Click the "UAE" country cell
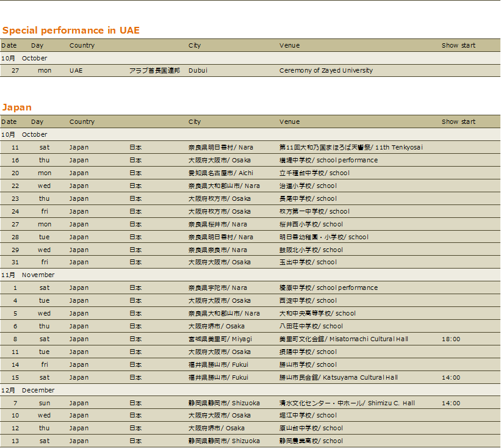This screenshot has height=448, width=501. (76, 71)
